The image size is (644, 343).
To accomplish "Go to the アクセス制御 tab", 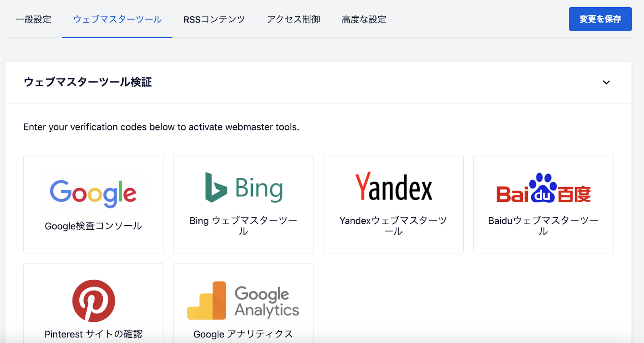I will click(x=293, y=19).
